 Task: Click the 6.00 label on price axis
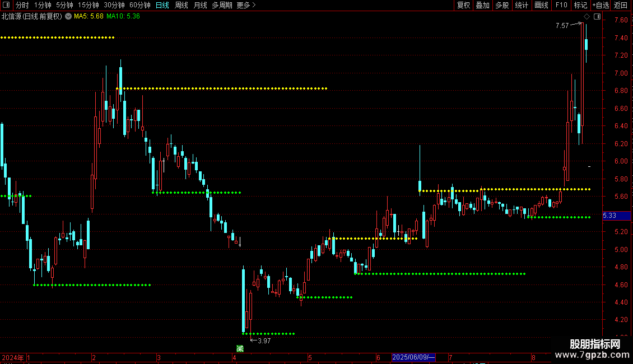(621, 161)
